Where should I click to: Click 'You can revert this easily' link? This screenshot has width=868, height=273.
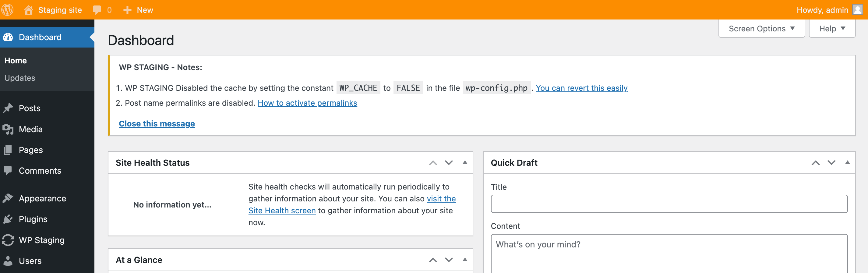582,88
